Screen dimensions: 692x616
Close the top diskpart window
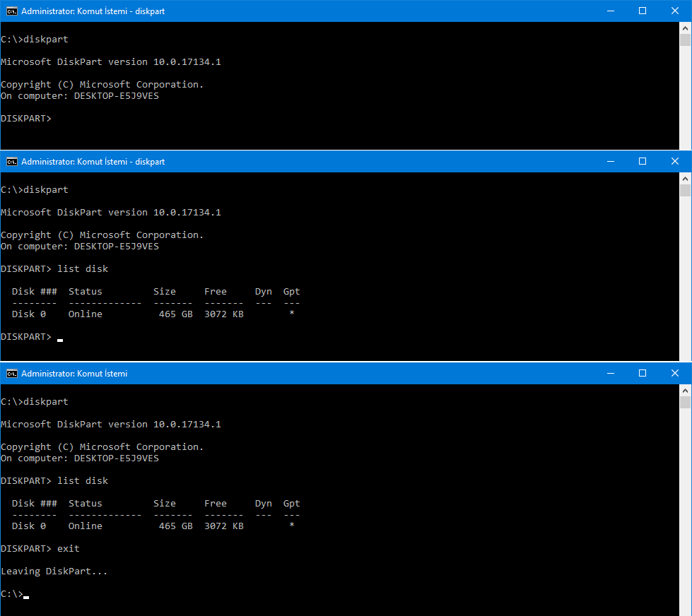[675, 11]
